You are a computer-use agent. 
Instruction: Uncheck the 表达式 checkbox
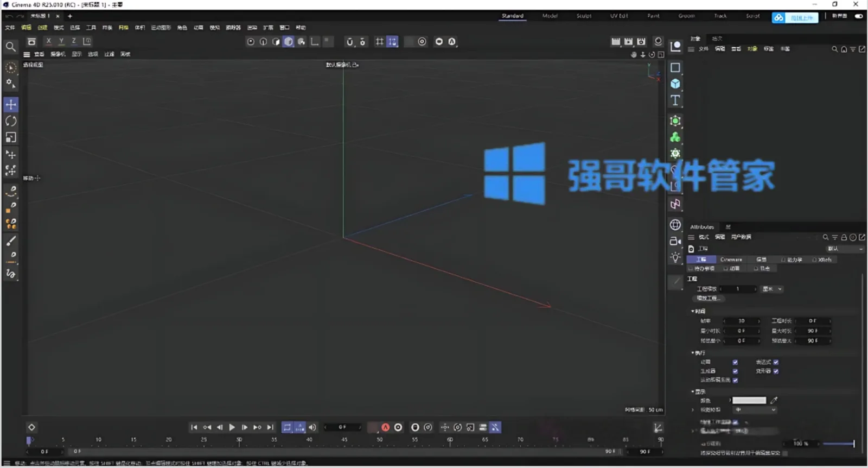coord(776,362)
